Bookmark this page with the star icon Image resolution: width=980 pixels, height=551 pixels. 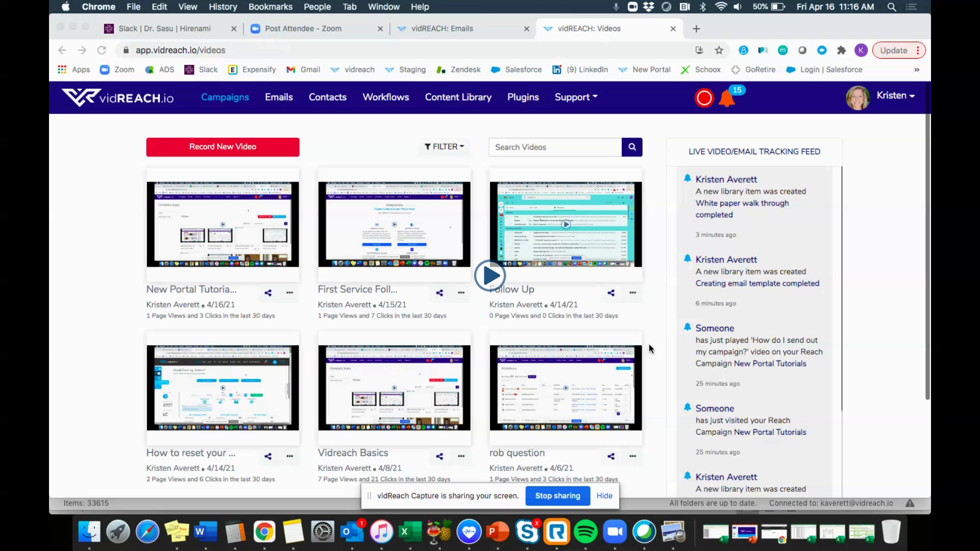[719, 50]
